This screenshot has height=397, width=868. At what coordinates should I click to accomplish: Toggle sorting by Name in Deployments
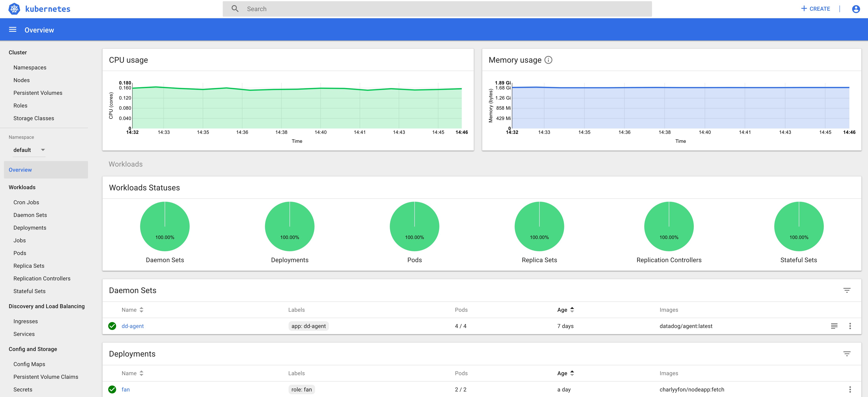pos(141,373)
